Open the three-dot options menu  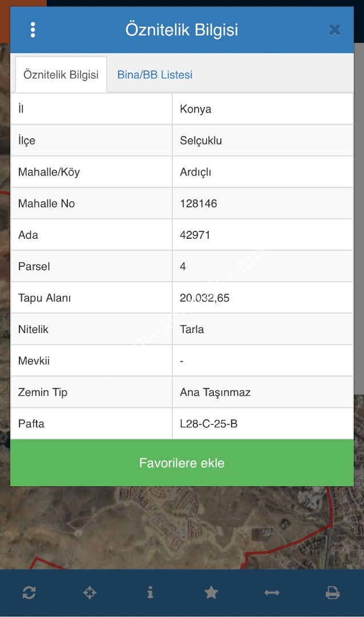(x=33, y=30)
